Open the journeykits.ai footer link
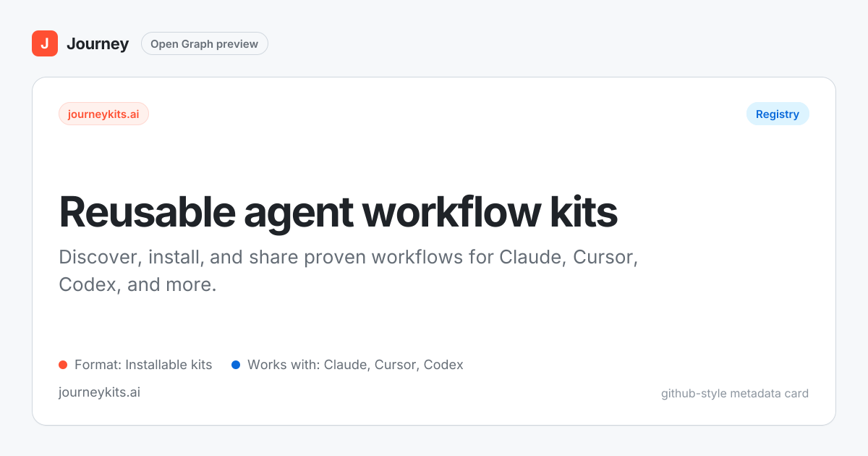Screen dimensions: 868x456 click(x=99, y=392)
